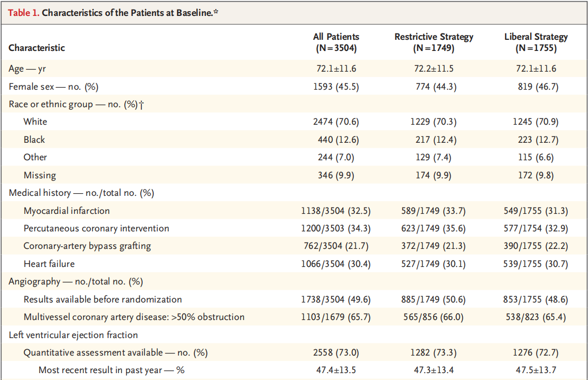
Task: Select the Missing row value 346 (9.9)
Action: point(336,175)
